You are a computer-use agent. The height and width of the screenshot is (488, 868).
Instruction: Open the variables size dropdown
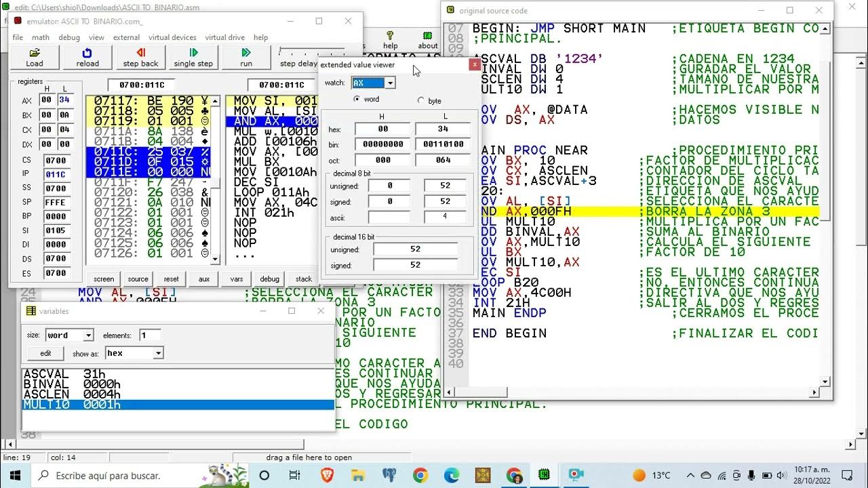tap(88, 335)
